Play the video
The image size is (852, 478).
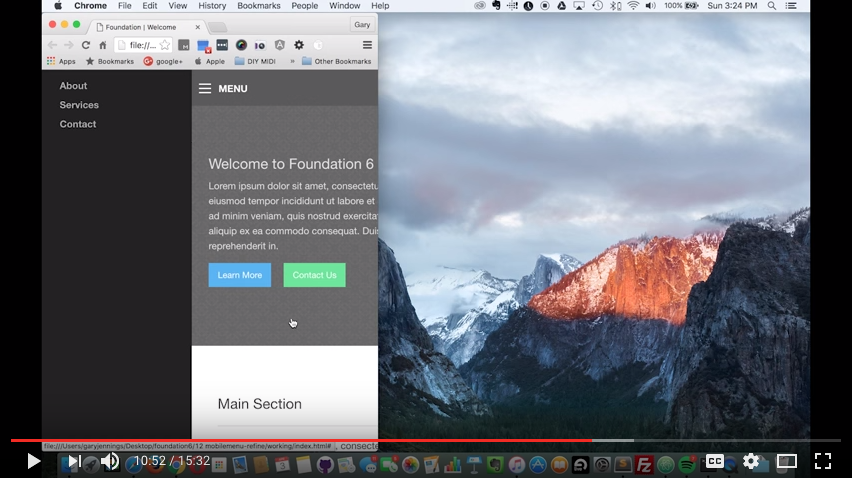(x=33, y=461)
